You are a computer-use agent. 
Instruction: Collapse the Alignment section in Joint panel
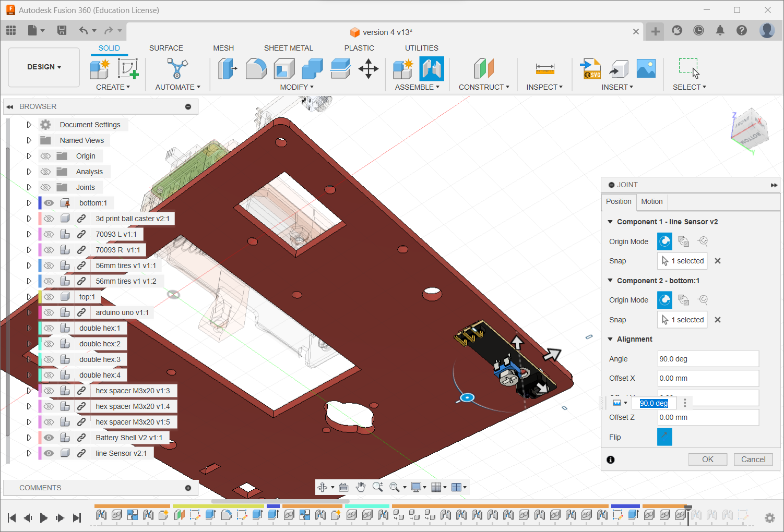[610, 339]
